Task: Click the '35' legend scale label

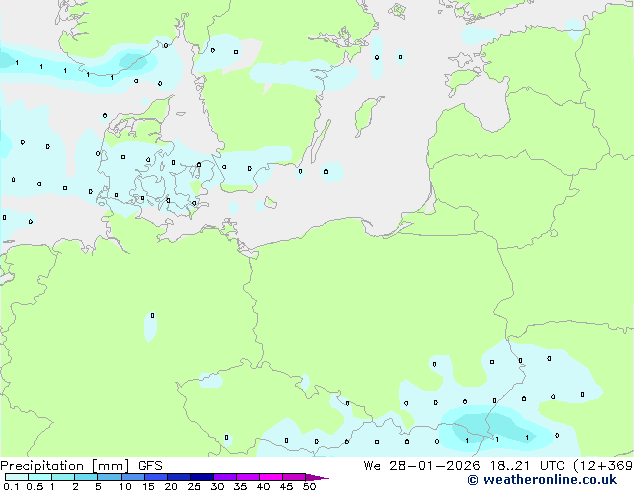Action: point(240,486)
